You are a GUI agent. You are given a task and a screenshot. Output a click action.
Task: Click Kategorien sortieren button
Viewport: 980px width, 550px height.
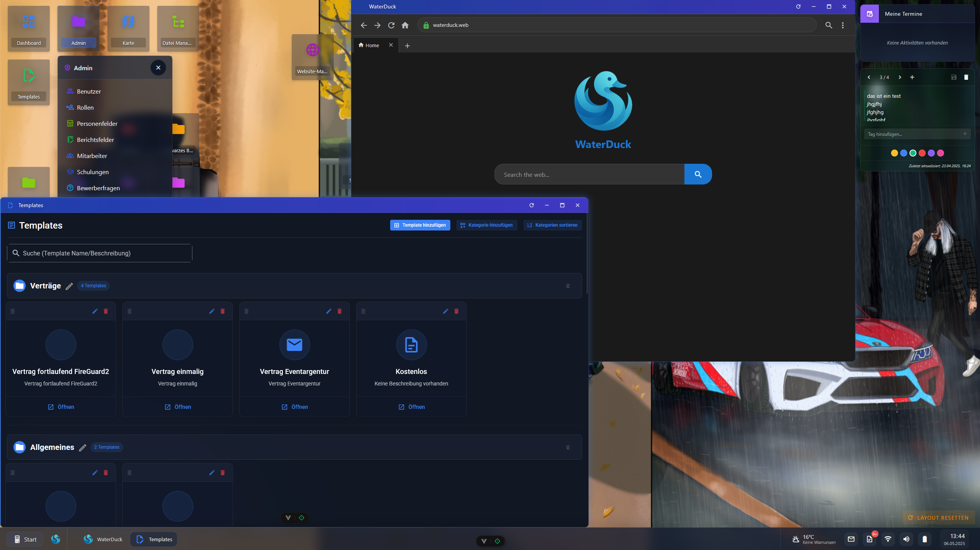coord(552,225)
